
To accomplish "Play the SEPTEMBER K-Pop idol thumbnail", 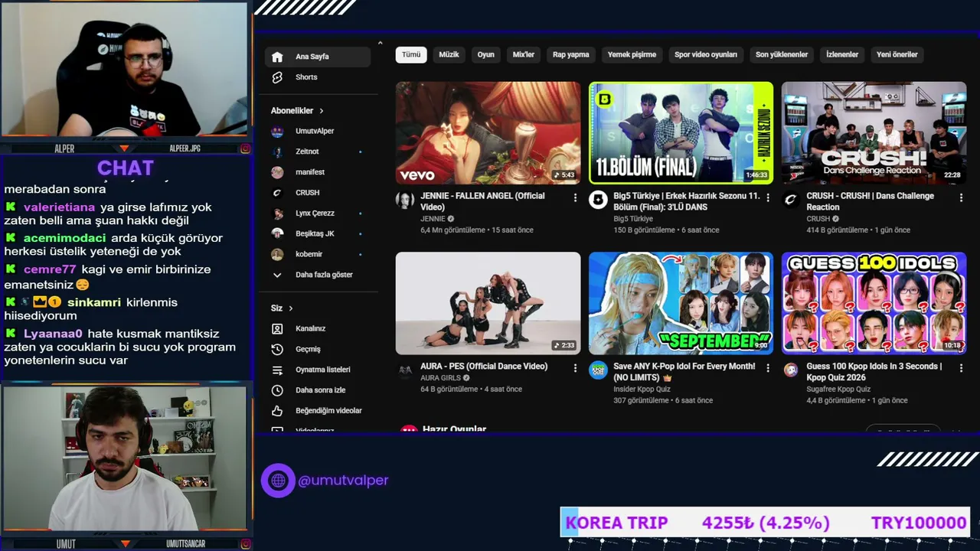I will pos(681,303).
